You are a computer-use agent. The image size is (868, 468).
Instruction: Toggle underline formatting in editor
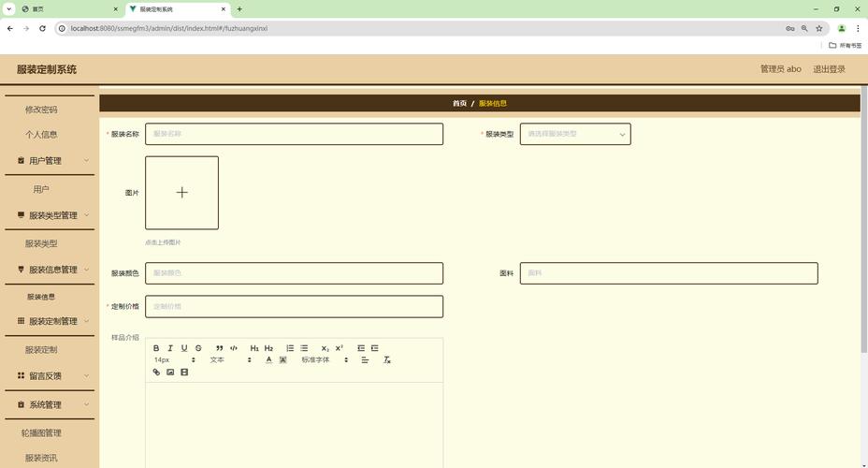[x=184, y=348]
